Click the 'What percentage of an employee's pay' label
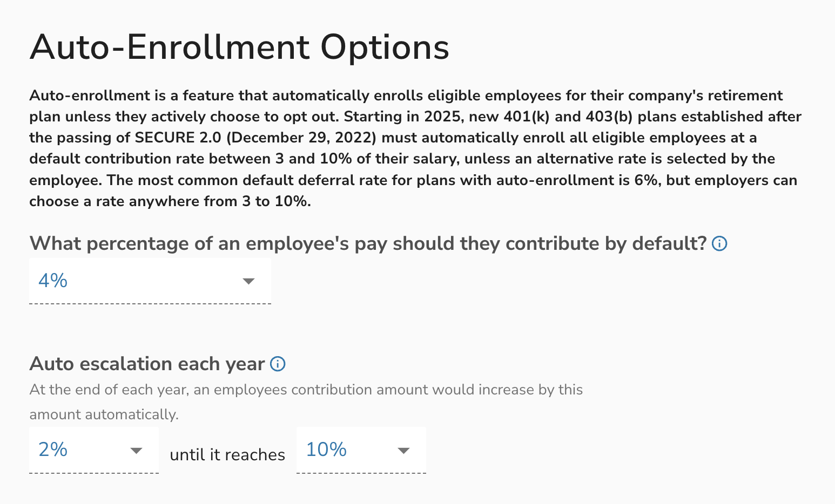This screenshot has width=835, height=504. [368, 244]
